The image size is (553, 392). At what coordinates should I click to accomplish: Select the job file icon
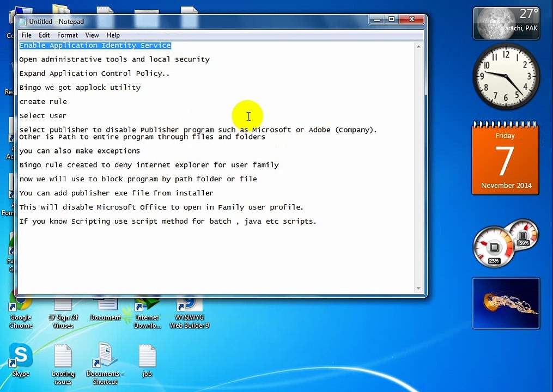[x=147, y=360]
